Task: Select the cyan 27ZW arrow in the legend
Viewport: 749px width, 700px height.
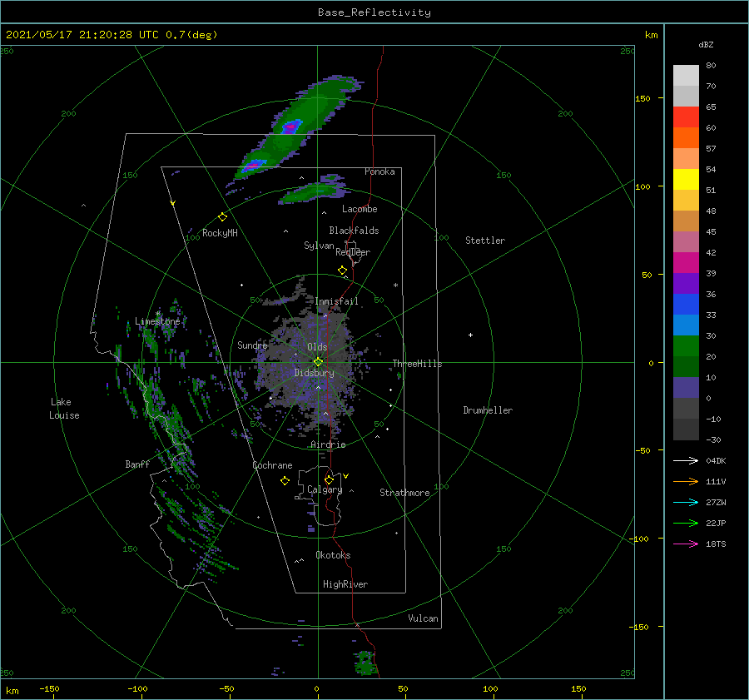Action: [686, 502]
